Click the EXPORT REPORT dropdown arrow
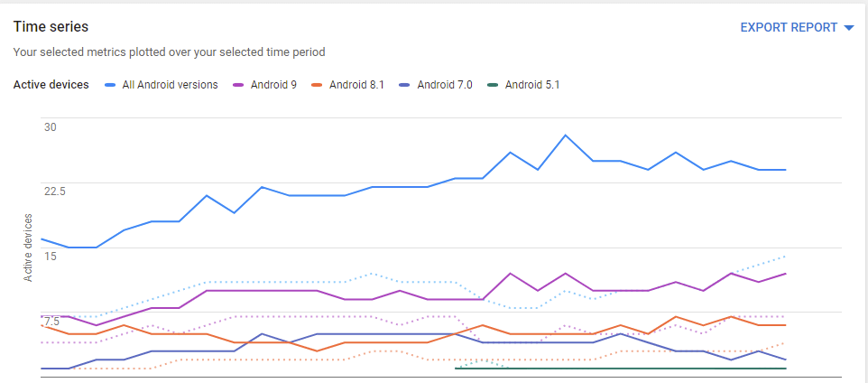This screenshot has height=383, width=868. 849,28
